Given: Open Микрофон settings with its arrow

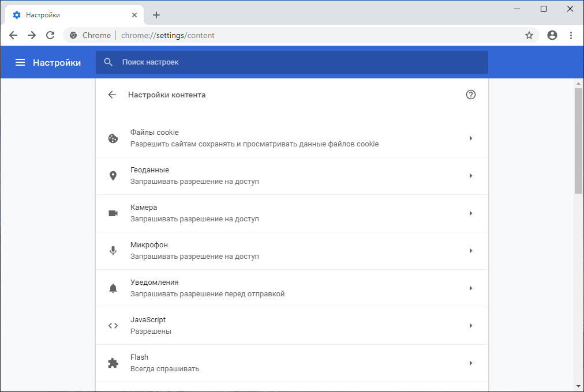Looking at the screenshot, I should 470,251.
